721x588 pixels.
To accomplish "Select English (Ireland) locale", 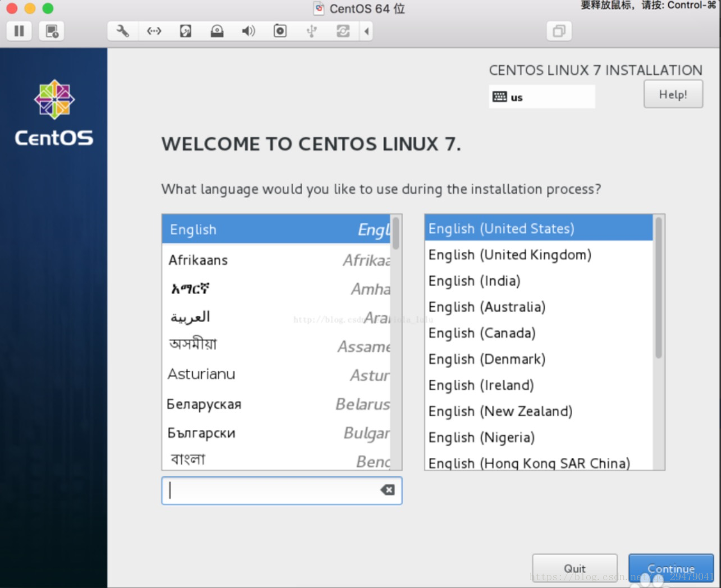I will pos(539,385).
